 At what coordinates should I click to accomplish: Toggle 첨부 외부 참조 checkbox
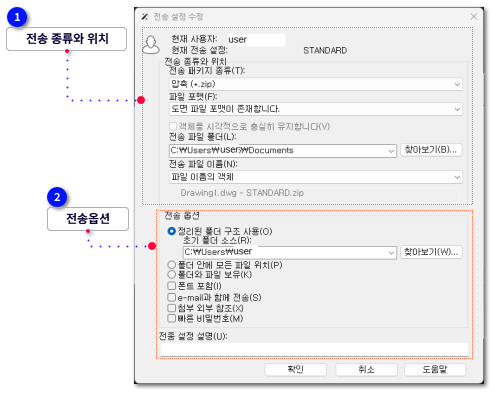pos(171,308)
